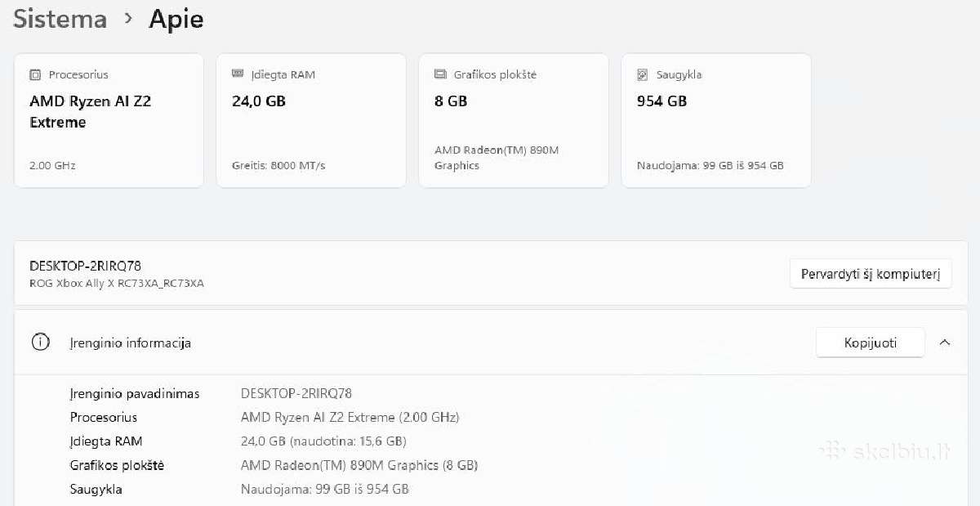Open the Grafikos plokštė 8 GB card
Viewport: 980px width, 506px height.
coord(514,120)
